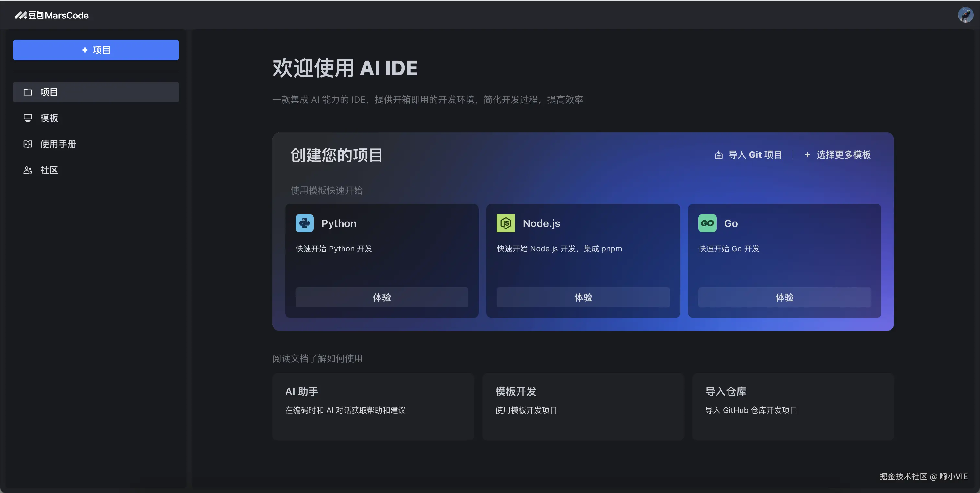
Task: Open 选择更多模板 to see more templates
Action: (843, 155)
